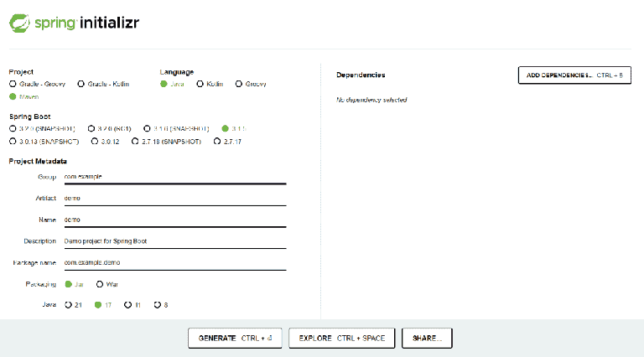Select Maven project type

(x=24, y=97)
